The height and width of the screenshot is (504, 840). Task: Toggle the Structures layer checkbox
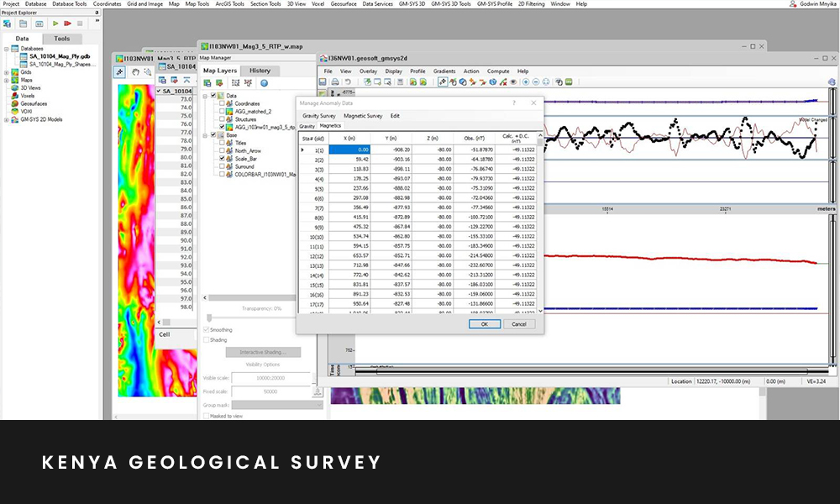(222, 119)
